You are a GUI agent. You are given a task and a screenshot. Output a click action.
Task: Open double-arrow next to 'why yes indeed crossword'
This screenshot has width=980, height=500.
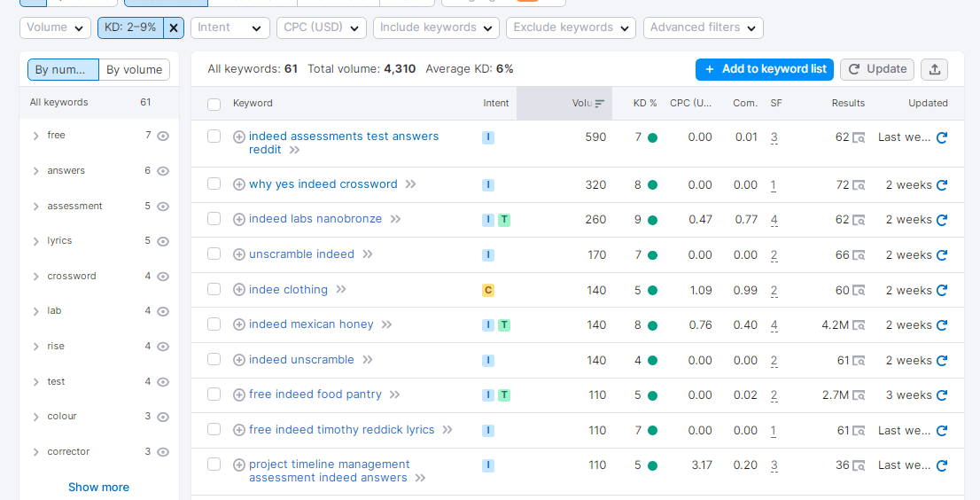click(410, 184)
